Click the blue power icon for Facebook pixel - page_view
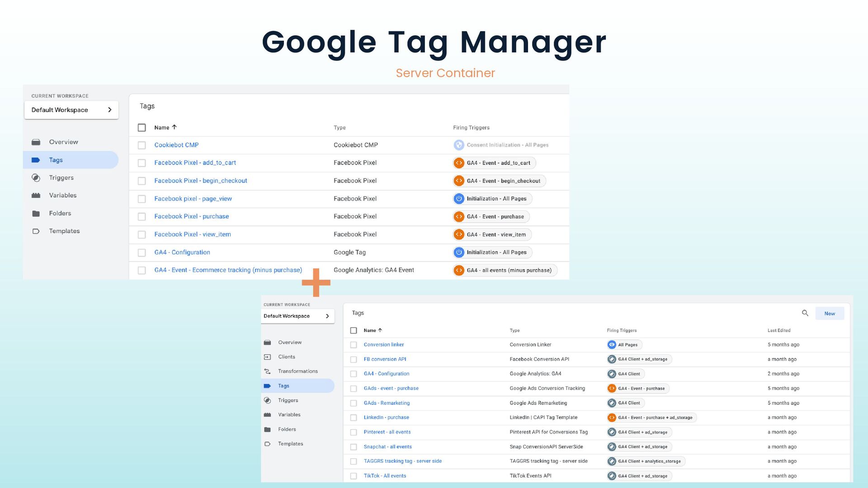The width and height of the screenshot is (868, 488). pos(459,199)
